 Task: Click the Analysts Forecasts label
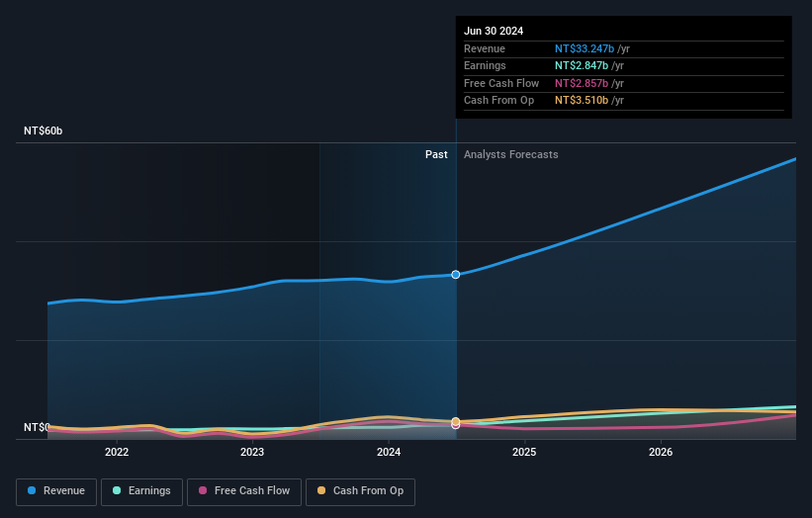pyautogui.click(x=511, y=155)
